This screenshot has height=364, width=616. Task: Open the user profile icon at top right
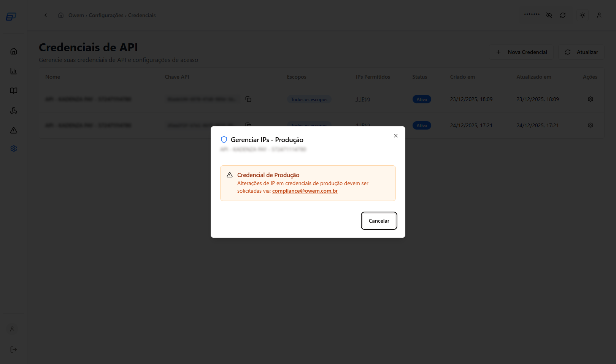tap(599, 15)
